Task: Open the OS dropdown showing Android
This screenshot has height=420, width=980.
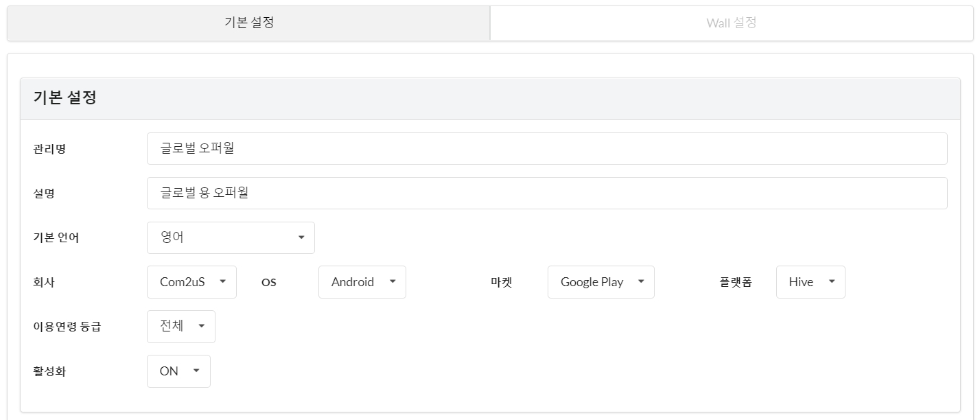Action: point(362,282)
